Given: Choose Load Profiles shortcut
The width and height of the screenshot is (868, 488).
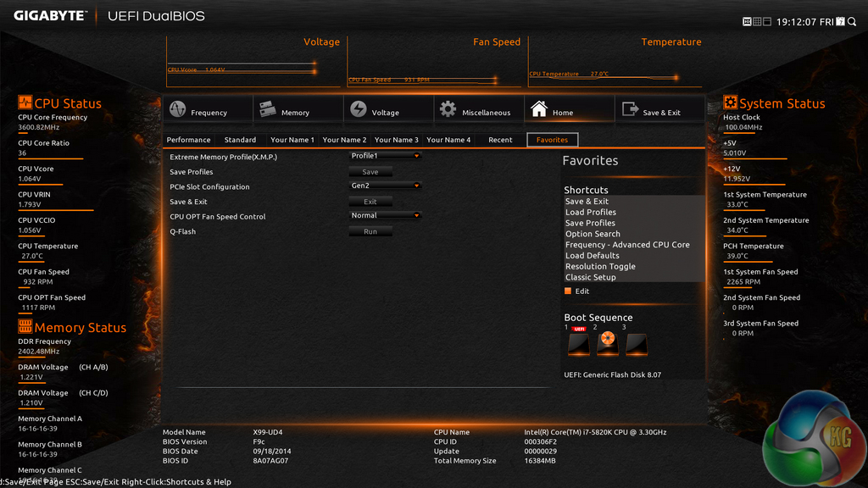Looking at the screenshot, I should click(x=590, y=213).
